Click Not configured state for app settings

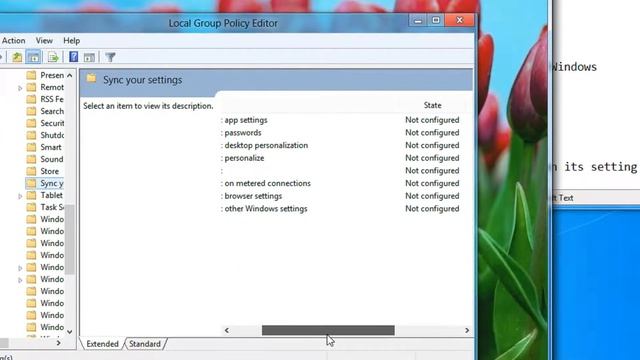(432, 120)
